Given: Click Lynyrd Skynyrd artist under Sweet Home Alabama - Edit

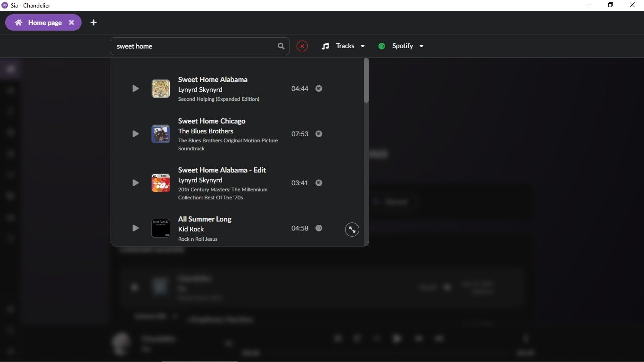Looking at the screenshot, I should pyautogui.click(x=200, y=180).
